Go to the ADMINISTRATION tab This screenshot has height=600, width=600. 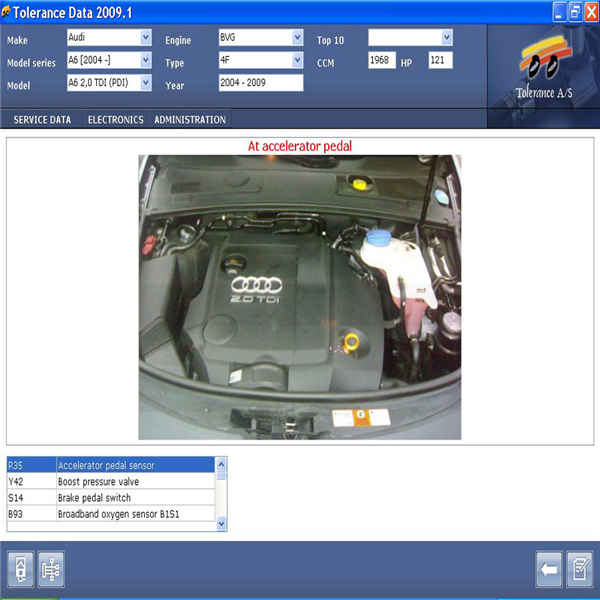(x=189, y=120)
